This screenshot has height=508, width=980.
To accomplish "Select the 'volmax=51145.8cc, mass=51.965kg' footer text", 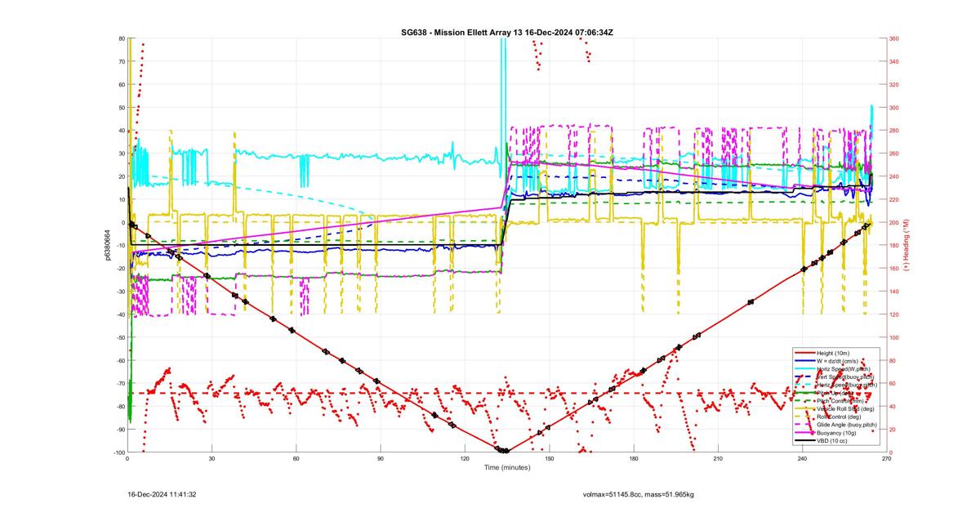I will point(638,494).
